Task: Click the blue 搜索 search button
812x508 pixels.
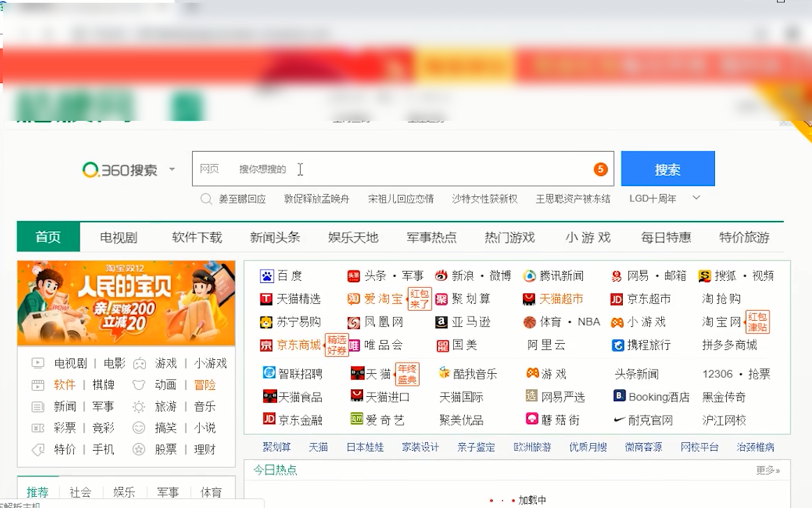Action: click(667, 168)
